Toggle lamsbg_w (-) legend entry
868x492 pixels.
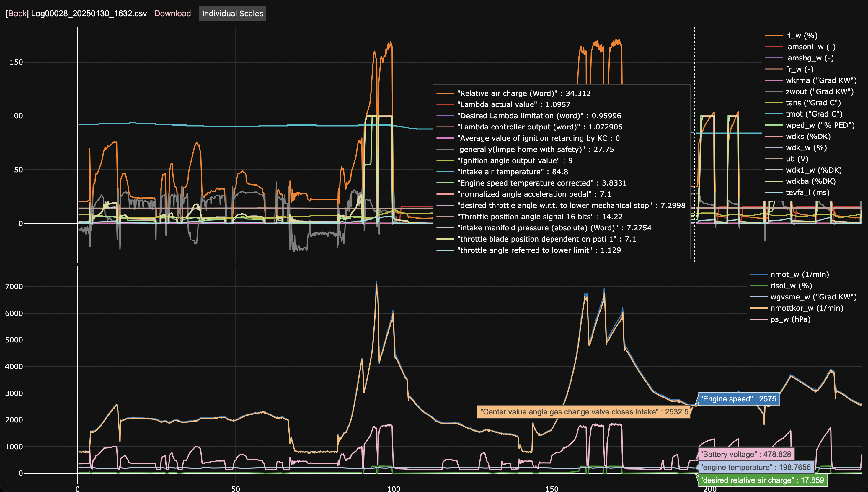click(809, 58)
